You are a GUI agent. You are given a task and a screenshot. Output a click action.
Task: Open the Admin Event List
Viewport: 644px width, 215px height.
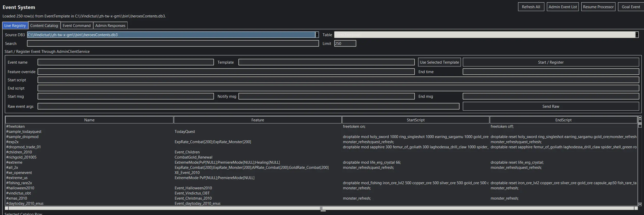pos(563,7)
